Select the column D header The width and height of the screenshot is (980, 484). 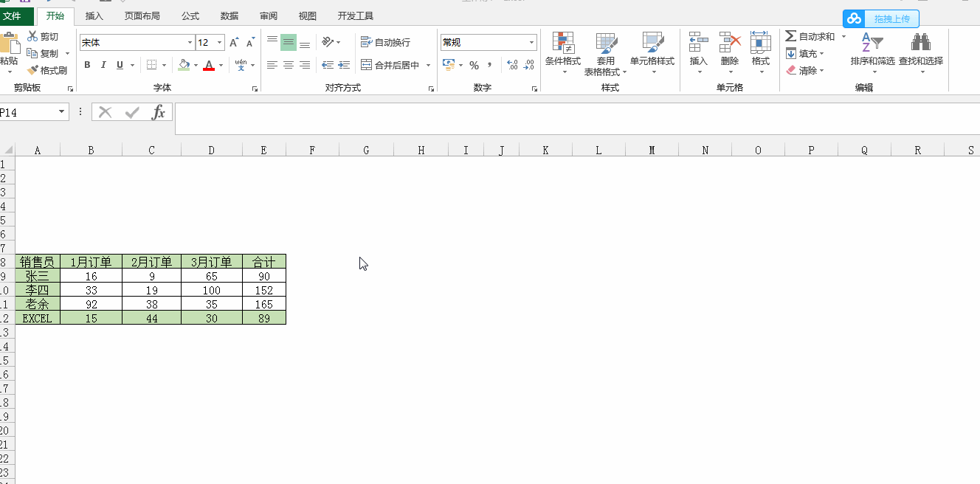click(x=211, y=151)
